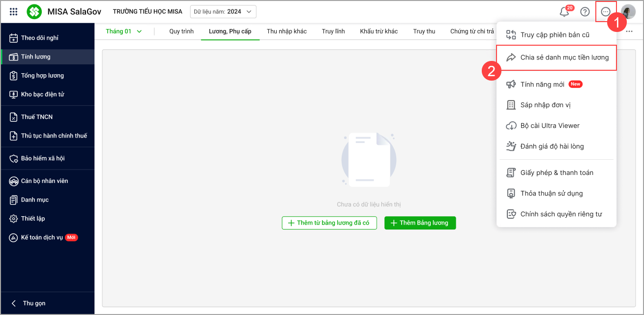Click the red Mới badge in the sidebar
The width and height of the screenshot is (644, 315).
72,237
